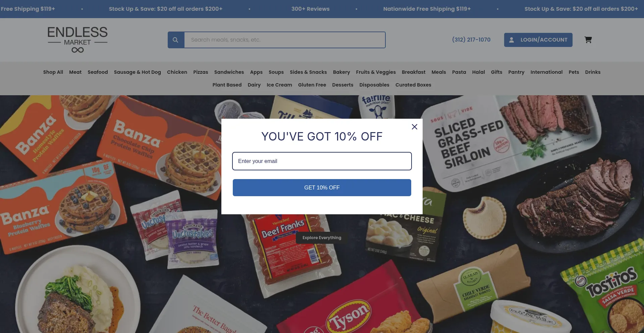Select the Gluten Free menu item
Screen dimensions: 644x333
[x=312, y=85]
